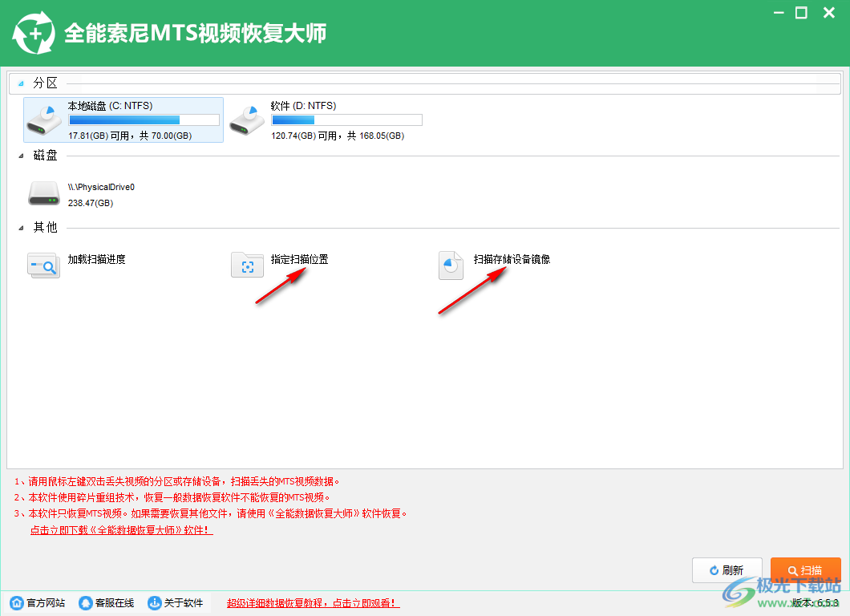Select the local disk C: drive icon
The height and width of the screenshot is (616, 850).
[44, 120]
